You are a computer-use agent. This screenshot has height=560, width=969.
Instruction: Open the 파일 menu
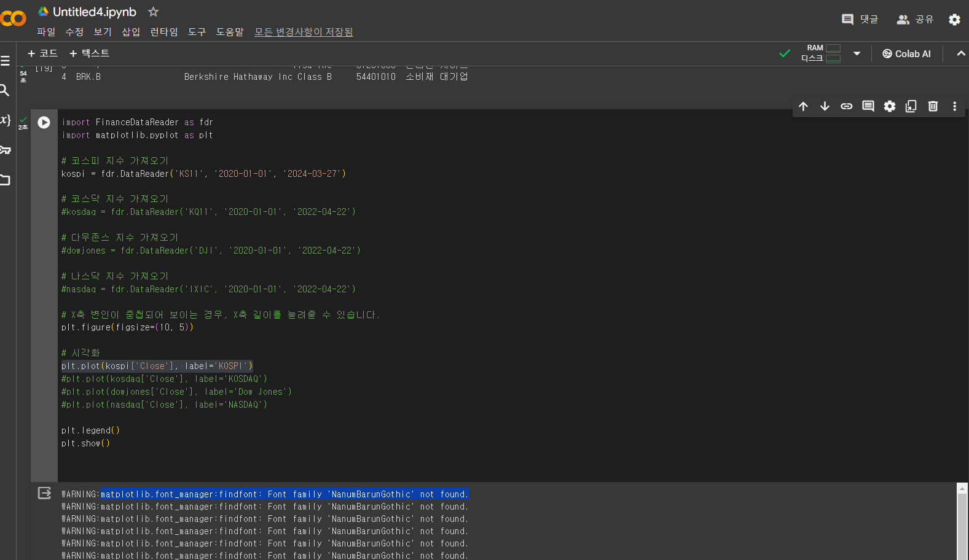coord(46,32)
